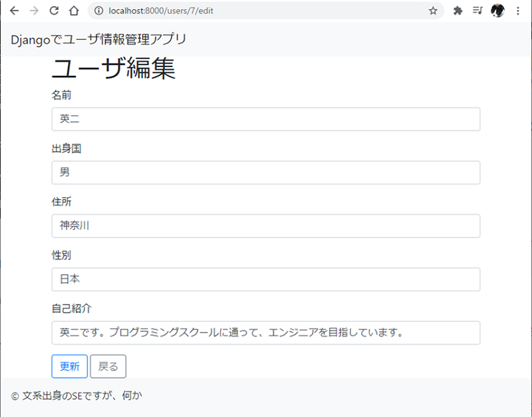Click the footer text 文系出身のSEですが、何か

click(x=82, y=396)
